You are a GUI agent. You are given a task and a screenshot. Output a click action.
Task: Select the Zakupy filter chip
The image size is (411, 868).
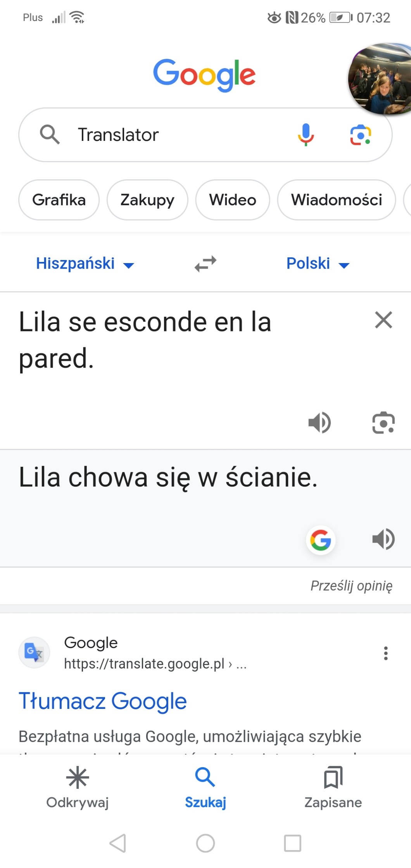tap(147, 200)
